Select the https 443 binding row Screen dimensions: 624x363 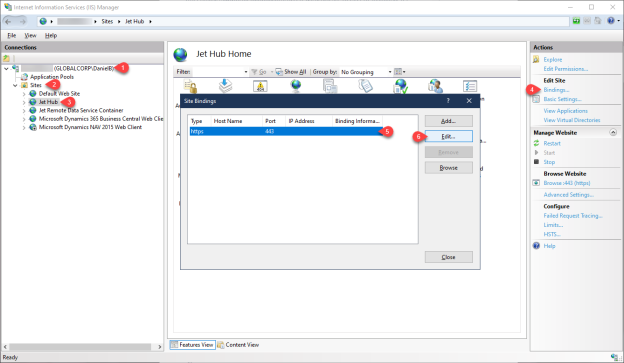tap(286, 131)
